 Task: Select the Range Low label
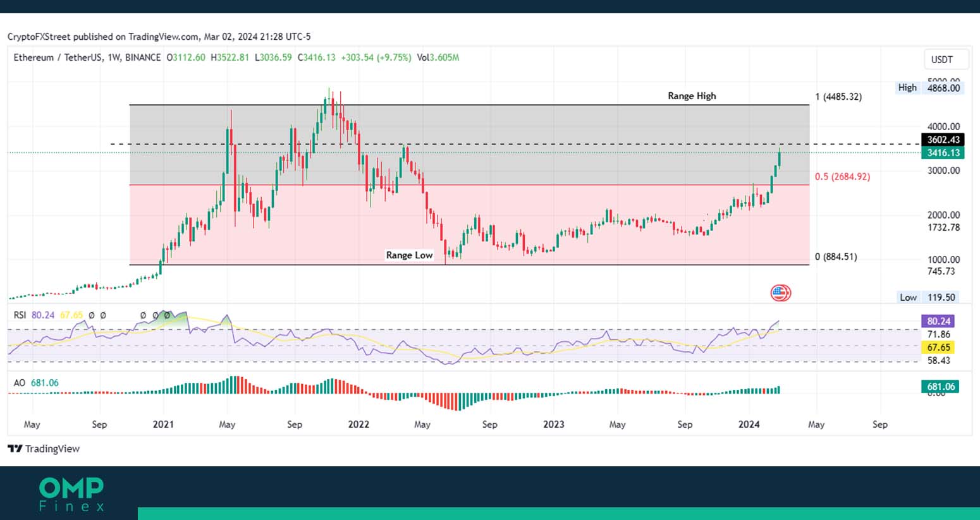pos(409,255)
